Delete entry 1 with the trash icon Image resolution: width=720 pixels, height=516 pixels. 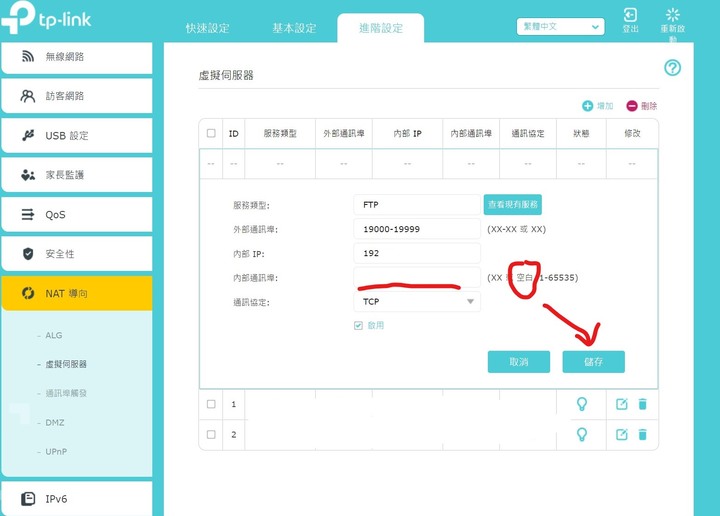pyautogui.click(x=642, y=404)
